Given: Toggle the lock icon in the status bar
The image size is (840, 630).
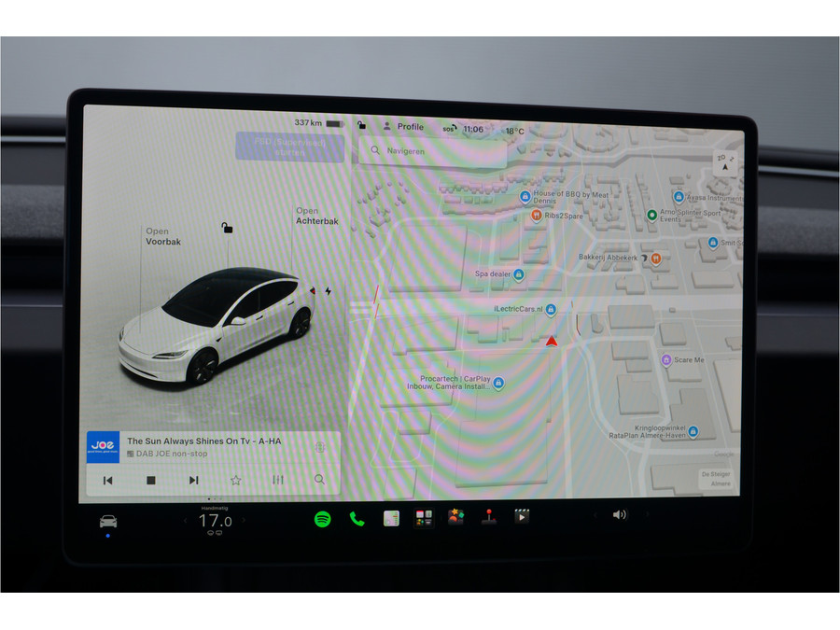Looking at the screenshot, I should pos(362,125).
